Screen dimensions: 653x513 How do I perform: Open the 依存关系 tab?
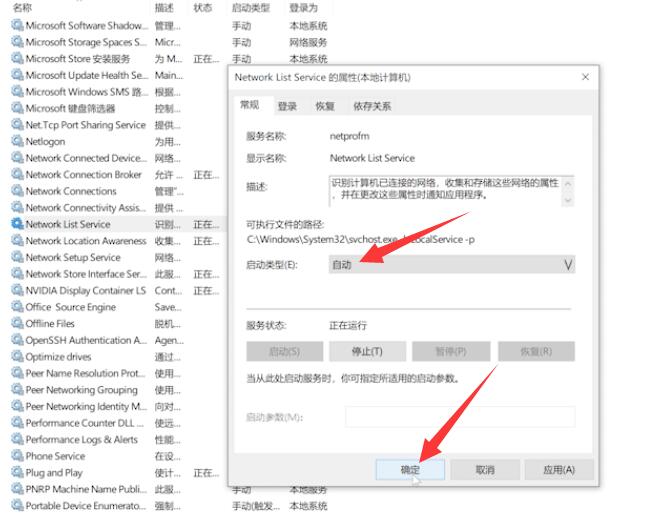[x=372, y=106]
